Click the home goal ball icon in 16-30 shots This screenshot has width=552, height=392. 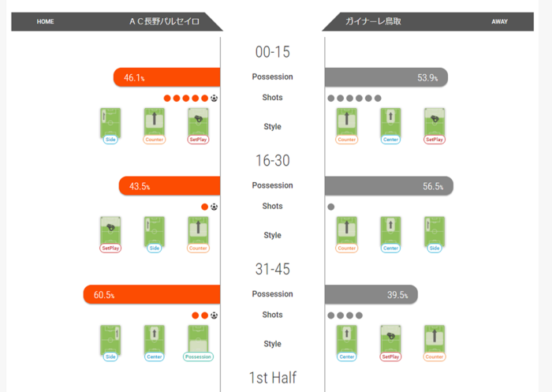(214, 207)
